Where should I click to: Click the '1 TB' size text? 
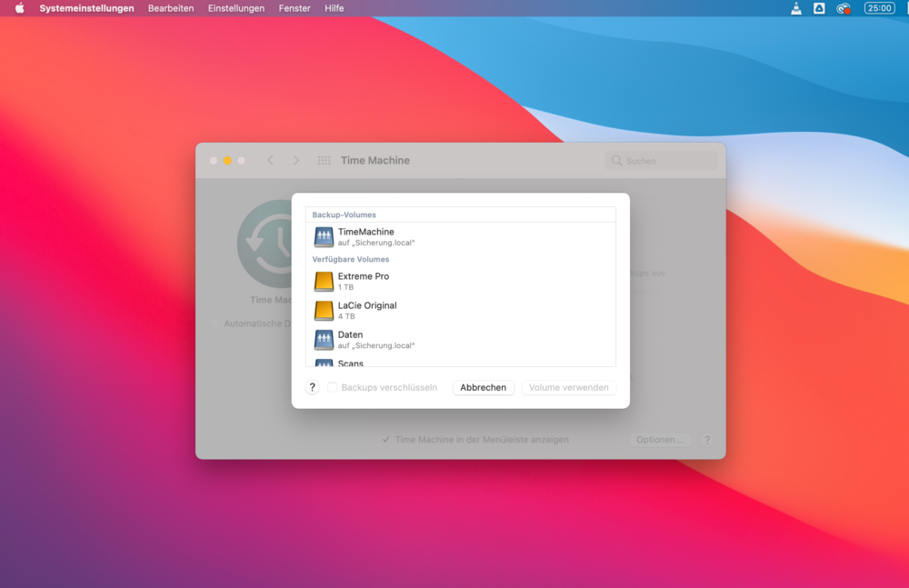coord(345,287)
